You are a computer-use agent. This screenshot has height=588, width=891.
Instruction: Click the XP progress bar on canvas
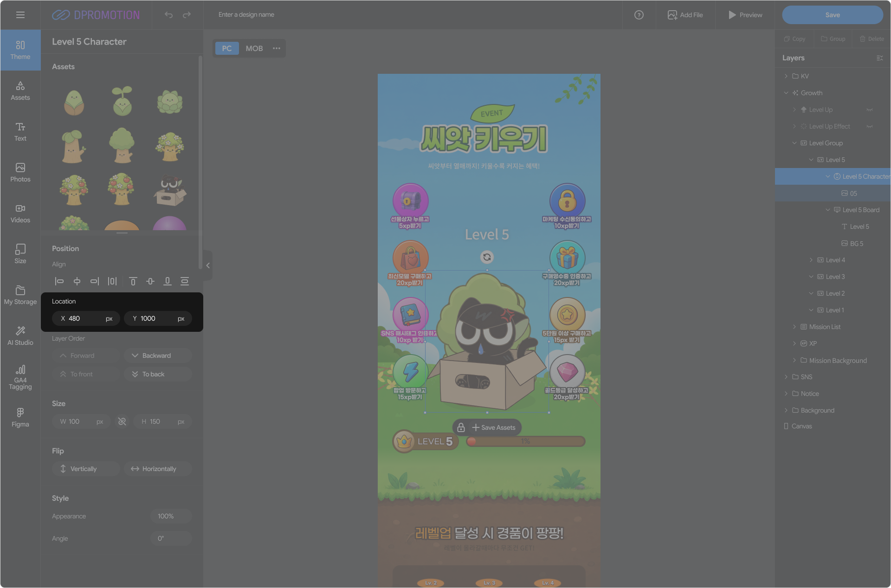[x=526, y=441]
